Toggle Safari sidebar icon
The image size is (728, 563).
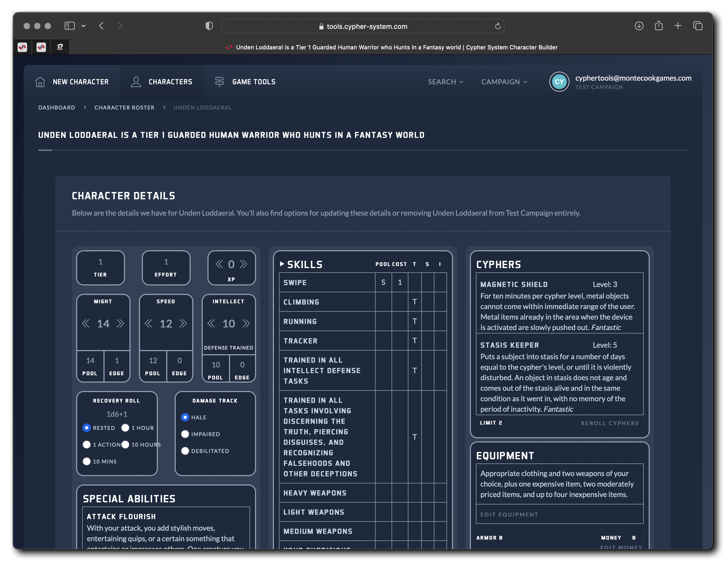tap(69, 26)
